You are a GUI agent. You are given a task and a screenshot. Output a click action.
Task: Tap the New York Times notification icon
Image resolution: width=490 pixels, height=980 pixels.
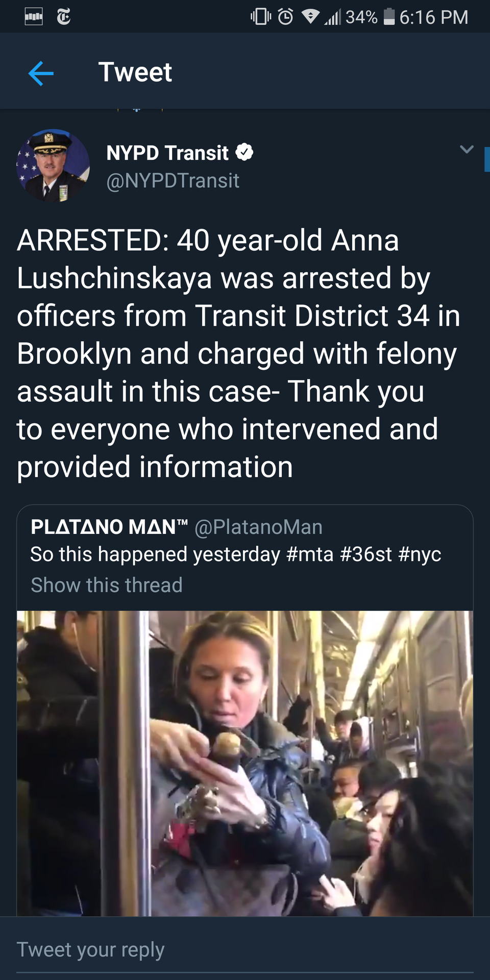pos(64,17)
